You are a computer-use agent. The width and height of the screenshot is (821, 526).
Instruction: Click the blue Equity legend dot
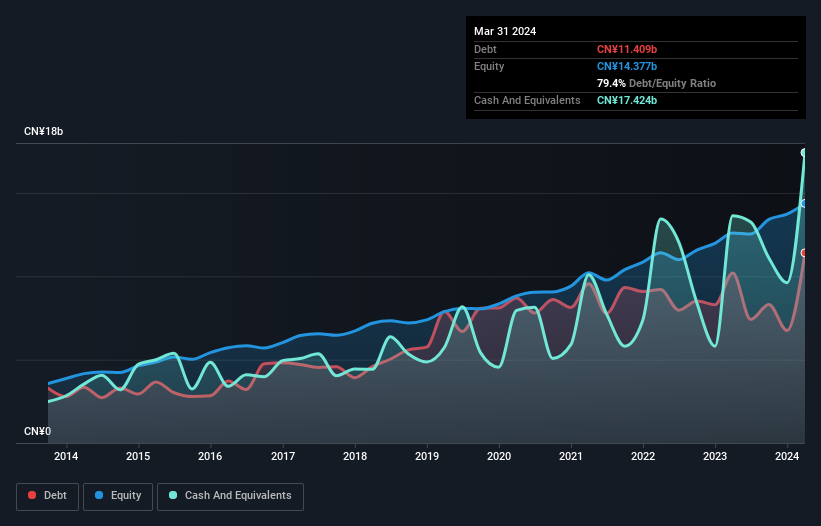99,495
